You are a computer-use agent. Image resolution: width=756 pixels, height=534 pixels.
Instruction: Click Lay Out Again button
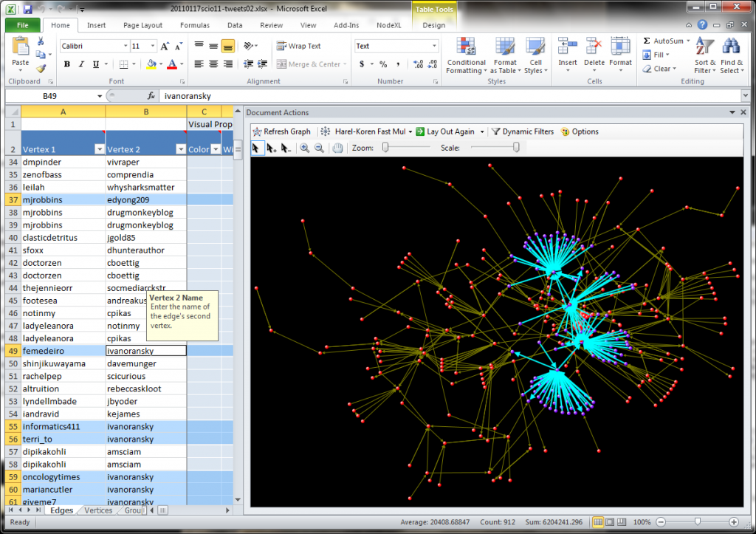[445, 131]
